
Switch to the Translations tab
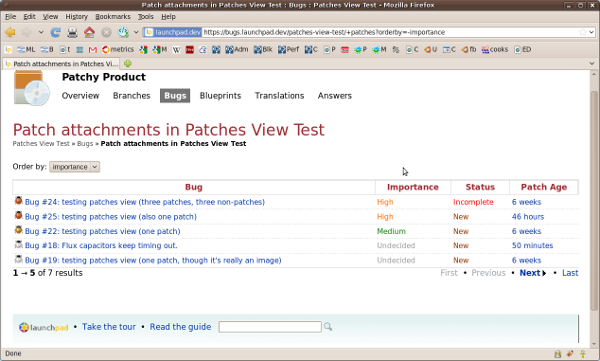(x=279, y=96)
